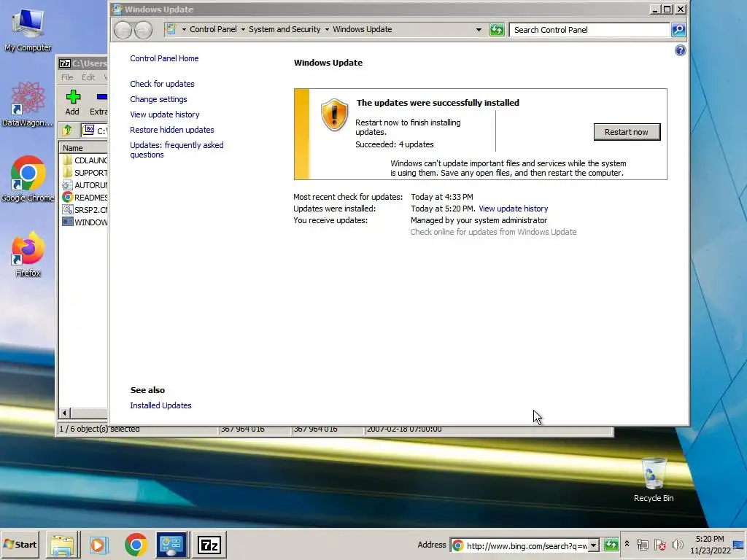Expand the address bar history dropdown
The image size is (747, 560).
[479, 29]
